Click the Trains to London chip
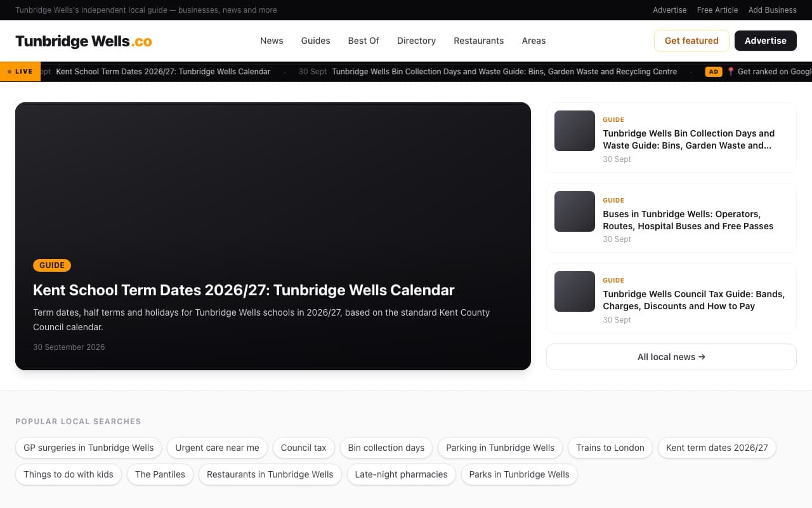The height and width of the screenshot is (508, 812). tap(610, 448)
